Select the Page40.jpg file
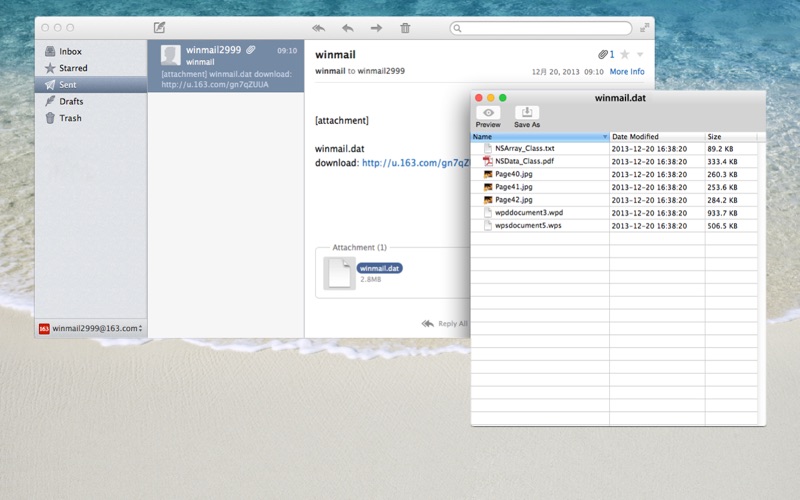This screenshot has height=500, width=800. pos(514,174)
